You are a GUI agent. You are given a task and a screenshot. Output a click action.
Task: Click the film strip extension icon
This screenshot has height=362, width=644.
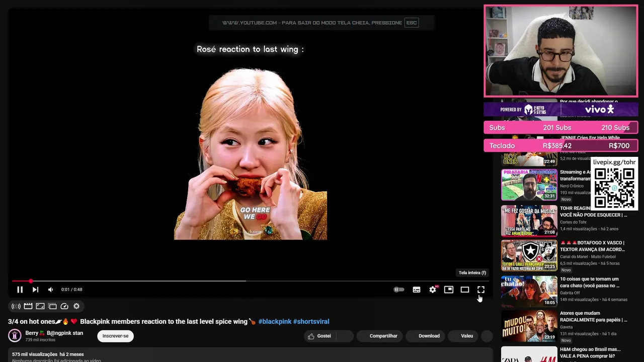(52, 306)
